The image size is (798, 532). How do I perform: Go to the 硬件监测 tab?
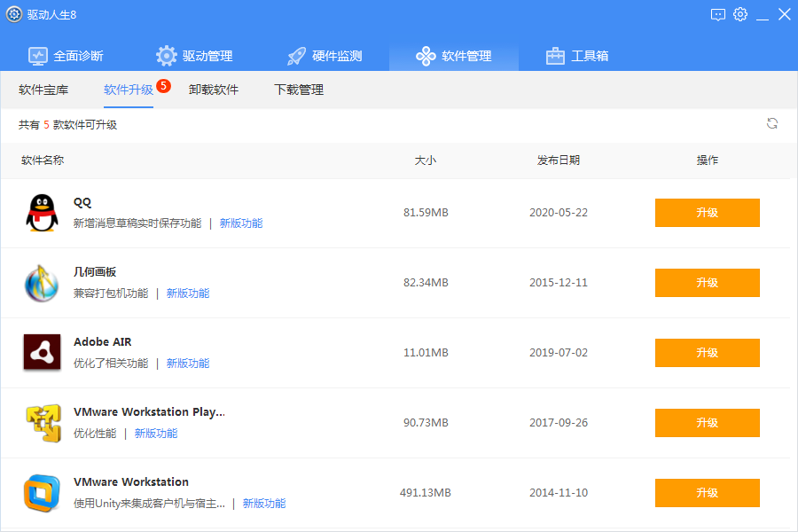click(x=325, y=56)
